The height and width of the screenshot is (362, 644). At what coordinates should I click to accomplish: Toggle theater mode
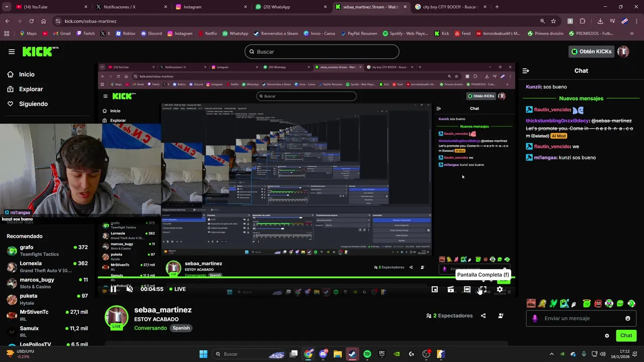point(467,289)
